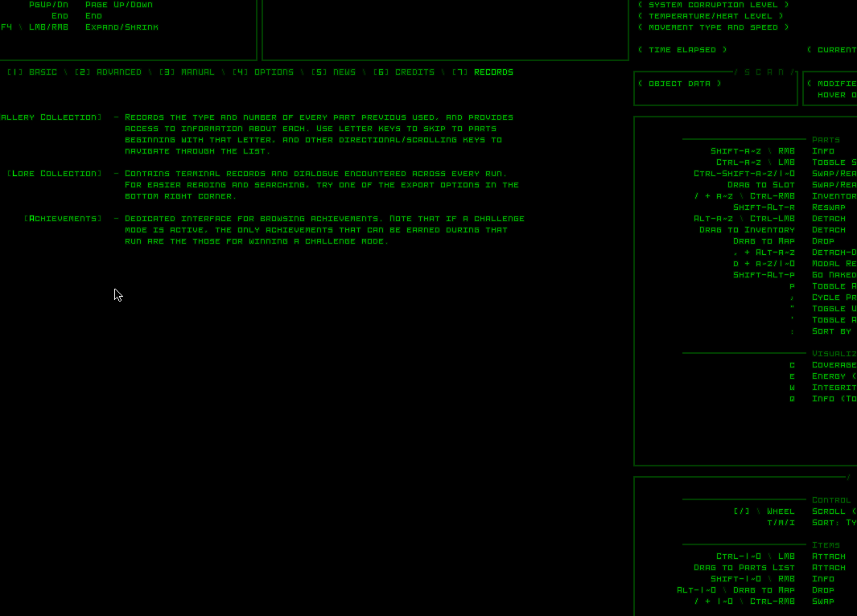Click the Movement Type and Speed label
The image size is (857, 616).
713,27
